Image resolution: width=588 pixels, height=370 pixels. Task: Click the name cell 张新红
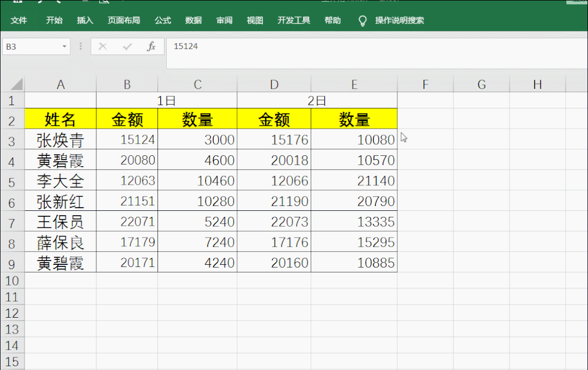tap(60, 201)
